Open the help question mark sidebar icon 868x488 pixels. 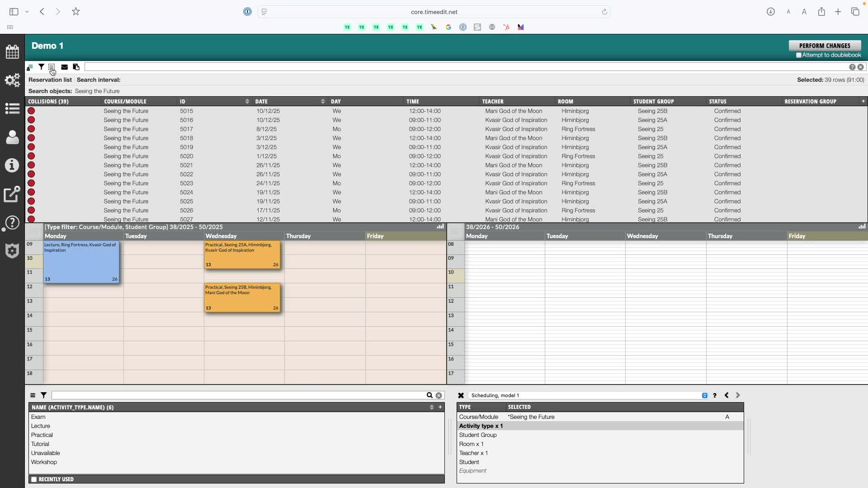click(x=12, y=222)
